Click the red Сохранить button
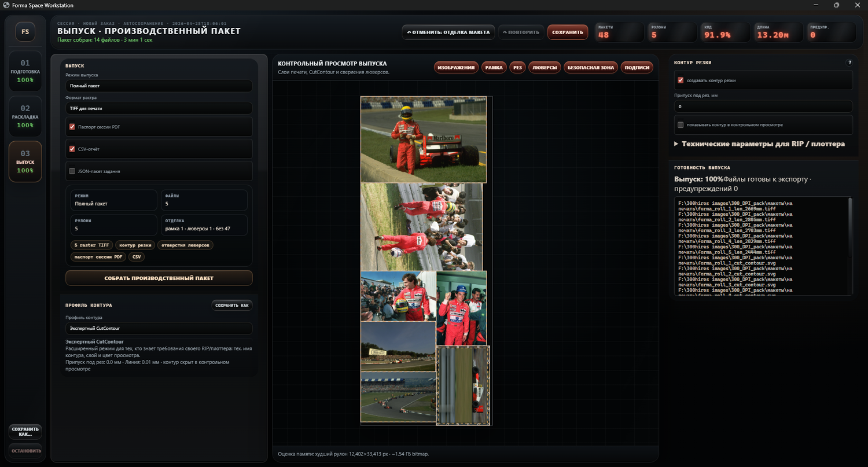Screen dimensions: 868x467 point(568,32)
